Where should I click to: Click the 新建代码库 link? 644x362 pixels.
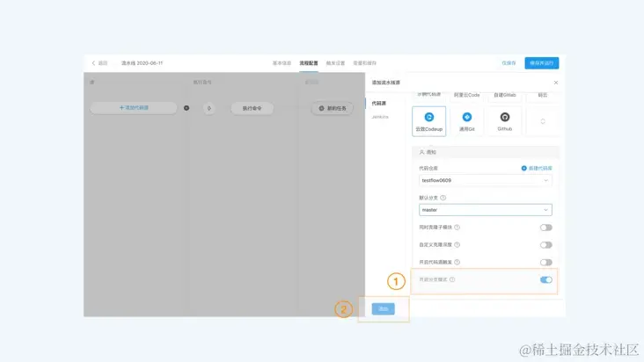coord(540,168)
